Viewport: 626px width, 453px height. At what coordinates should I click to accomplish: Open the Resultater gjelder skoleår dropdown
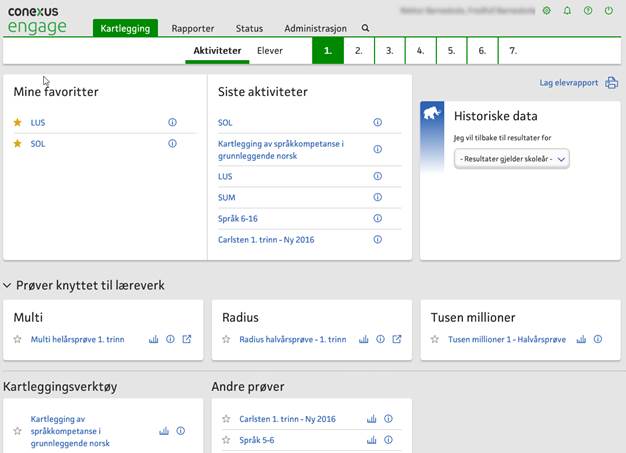click(x=511, y=159)
